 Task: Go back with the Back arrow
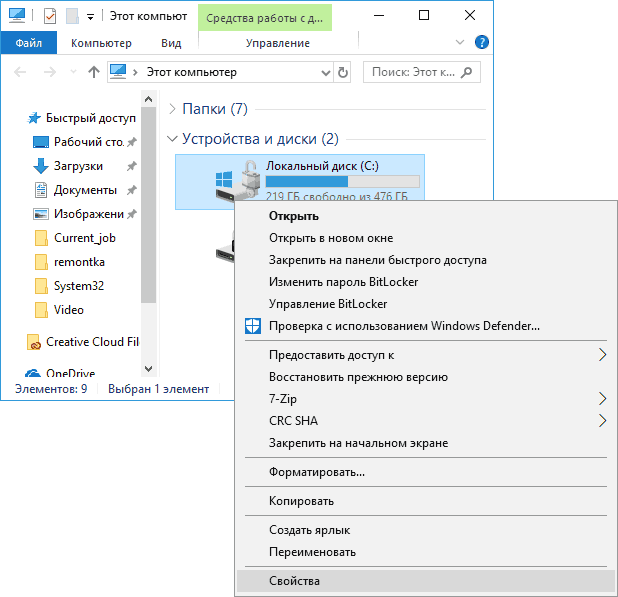click(x=20, y=72)
